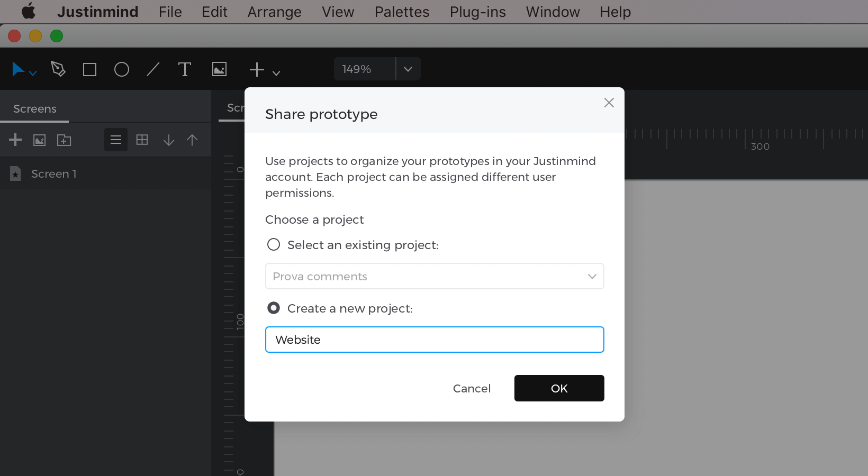Open the Apple menu

28,11
